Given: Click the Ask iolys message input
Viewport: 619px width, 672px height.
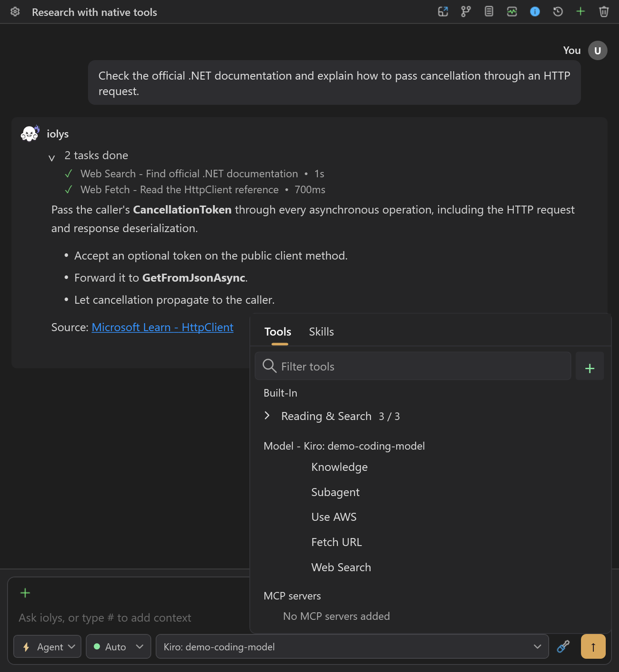Looking at the screenshot, I should click(x=105, y=618).
